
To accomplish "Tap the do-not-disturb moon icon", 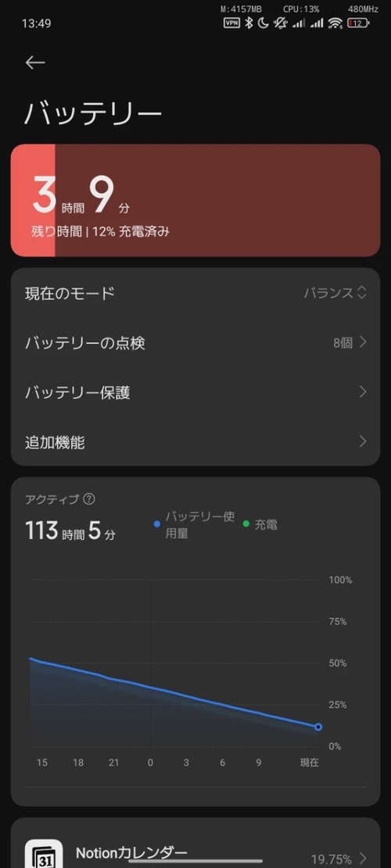I will [264, 23].
